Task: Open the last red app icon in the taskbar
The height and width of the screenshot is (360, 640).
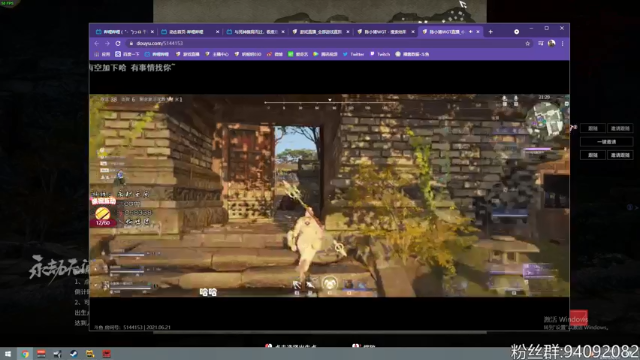Action: pos(107,354)
